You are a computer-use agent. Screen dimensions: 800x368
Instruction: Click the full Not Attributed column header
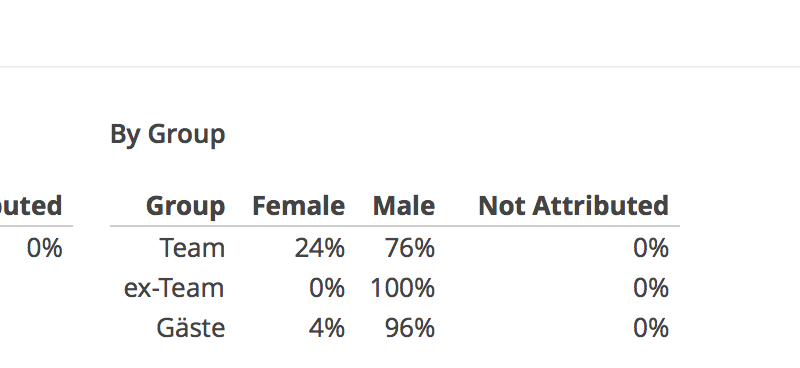point(573,206)
